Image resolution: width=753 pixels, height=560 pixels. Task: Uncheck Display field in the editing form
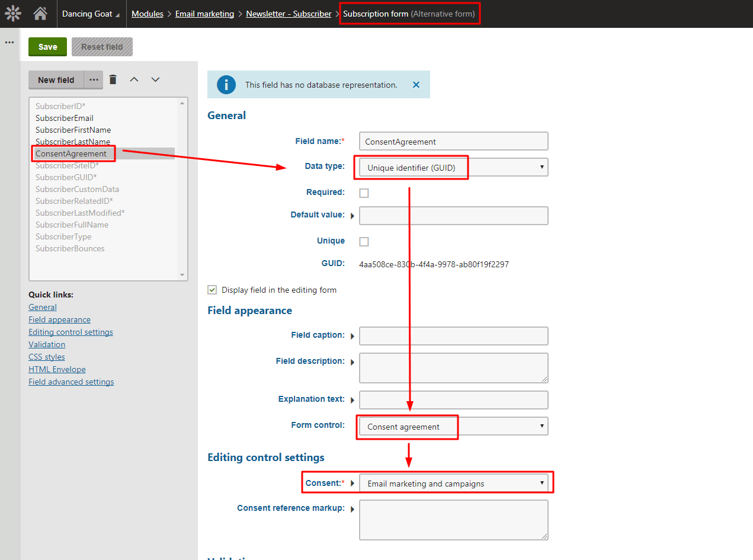[x=212, y=290]
